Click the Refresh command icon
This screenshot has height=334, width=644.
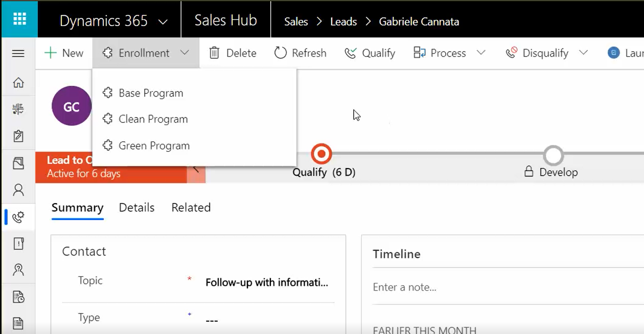281,53
